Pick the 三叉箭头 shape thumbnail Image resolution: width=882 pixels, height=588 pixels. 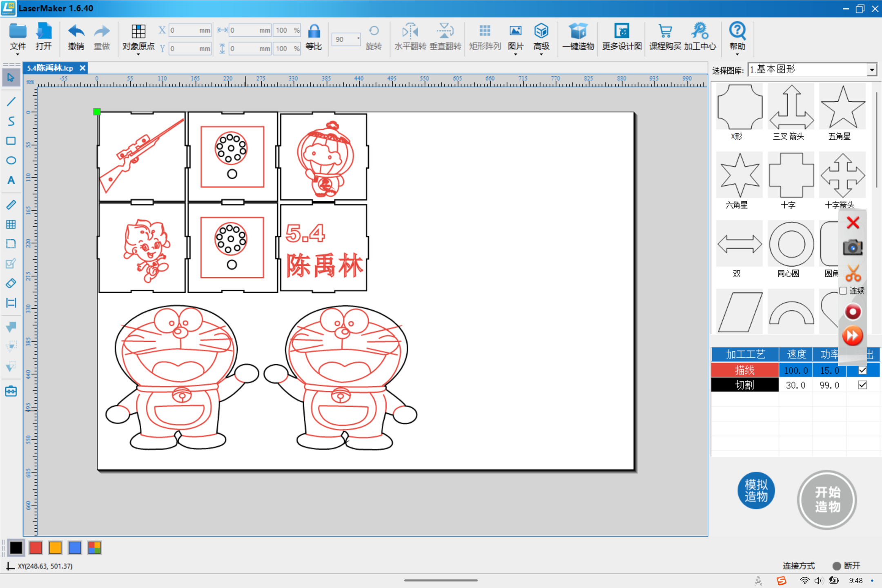coord(791,107)
